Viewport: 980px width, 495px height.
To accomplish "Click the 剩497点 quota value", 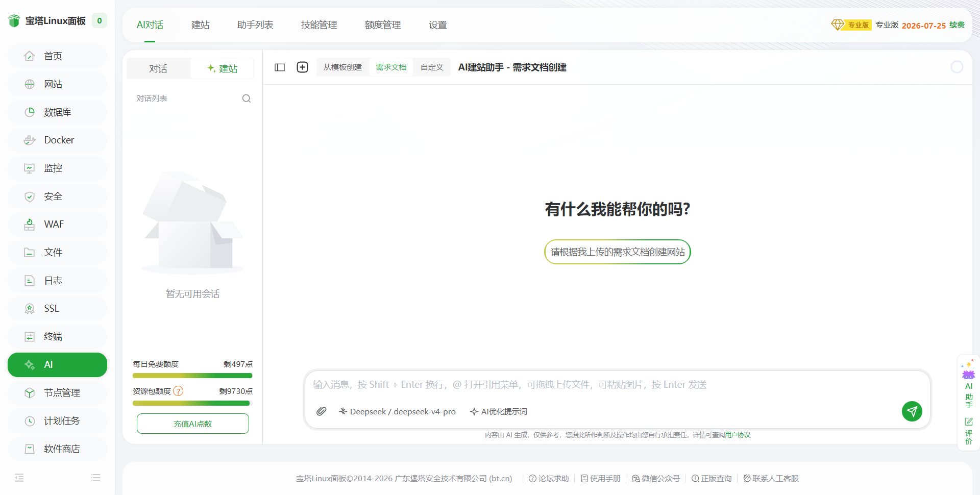I will pyautogui.click(x=238, y=364).
